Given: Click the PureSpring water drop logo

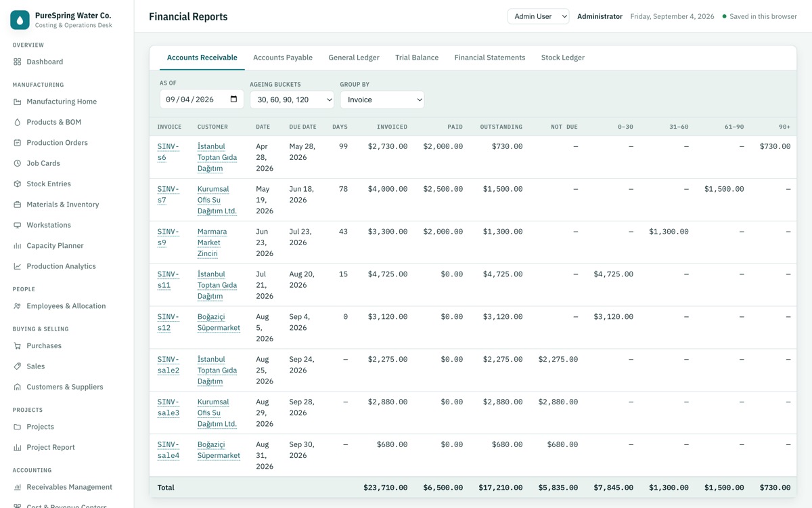Looking at the screenshot, I should pos(20,20).
